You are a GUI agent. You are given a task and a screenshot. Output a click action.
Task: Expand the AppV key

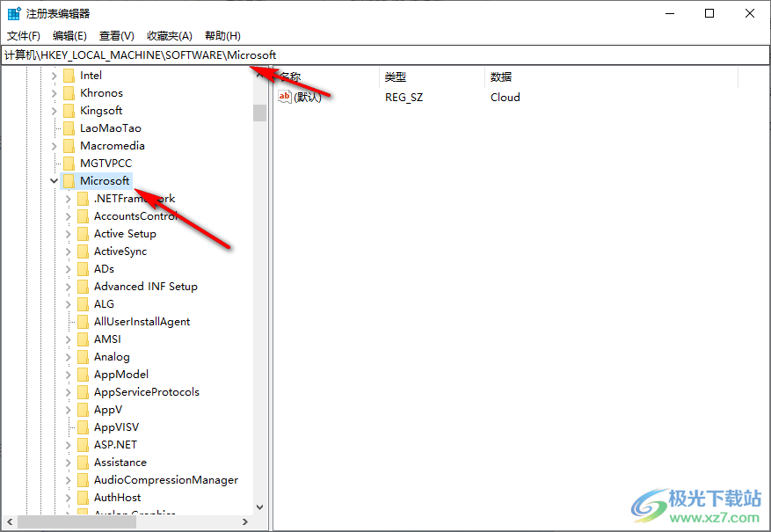69,410
